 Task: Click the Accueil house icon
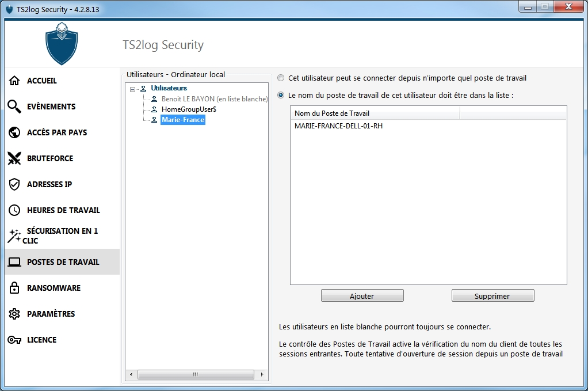click(14, 81)
